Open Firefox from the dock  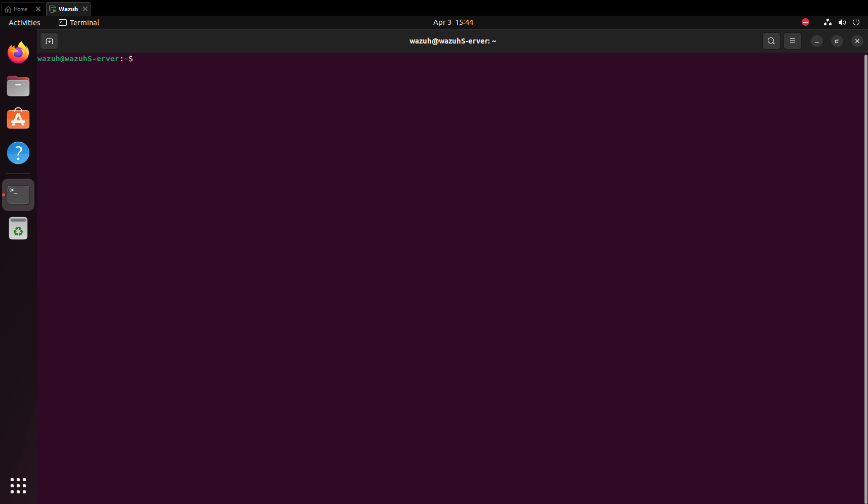click(x=18, y=53)
